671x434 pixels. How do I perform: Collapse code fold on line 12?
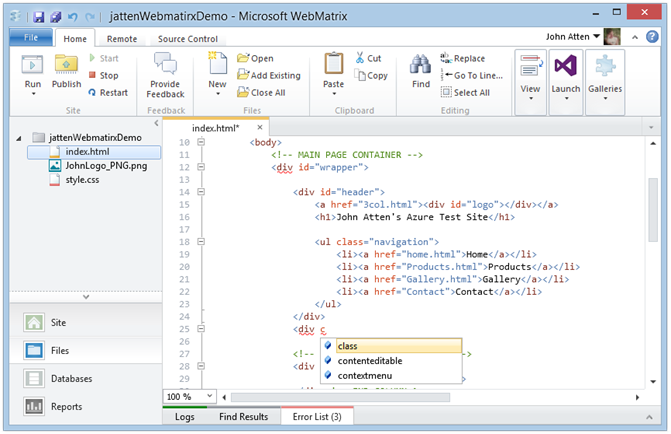pyautogui.click(x=201, y=166)
